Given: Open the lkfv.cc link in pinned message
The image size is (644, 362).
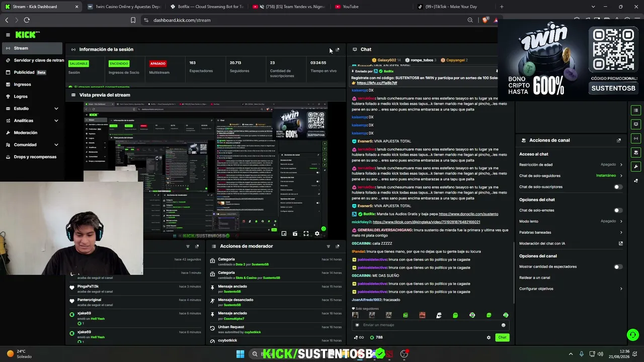Looking at the screenshot, I should pyautogui.click(x=377, y=83).
